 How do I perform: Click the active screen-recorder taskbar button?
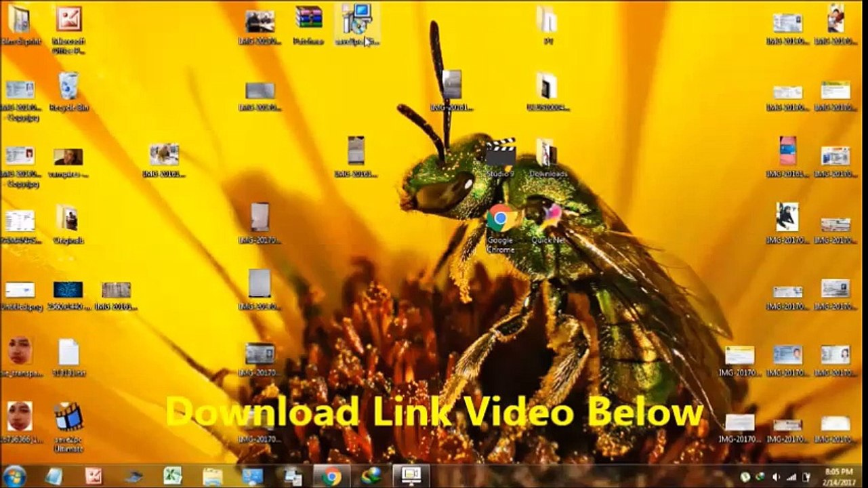[x=411, y=476]
